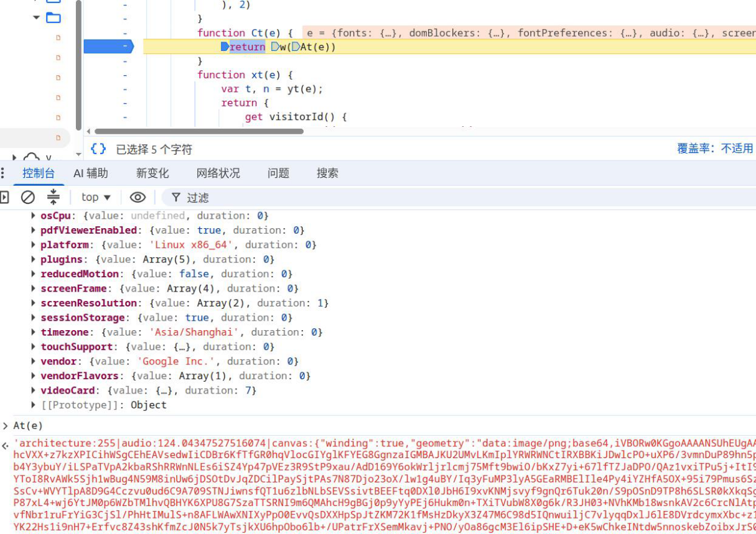Image resolution: width=756 pixels, height=534 pixels.
Task: Click 'Asia/Shanghai' timezone value
Action: click(x=194, y=333)
